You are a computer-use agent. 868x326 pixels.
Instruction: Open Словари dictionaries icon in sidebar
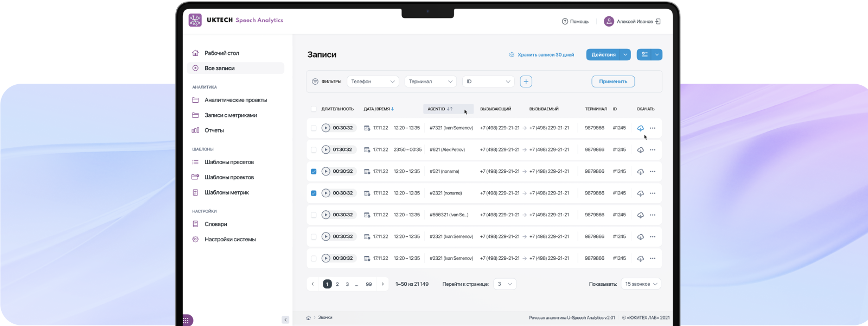(195, 224)
